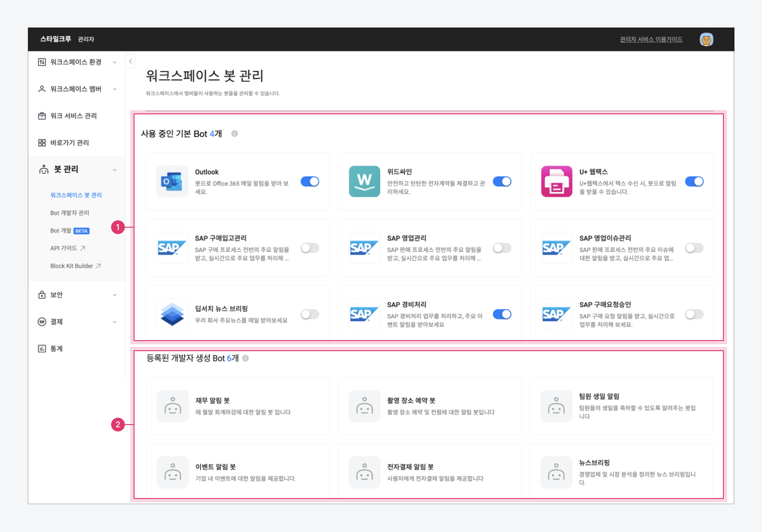762x532 pixels.
Task: Click the SAP 구매요청승인 logo icon
Action: point(557,314)
